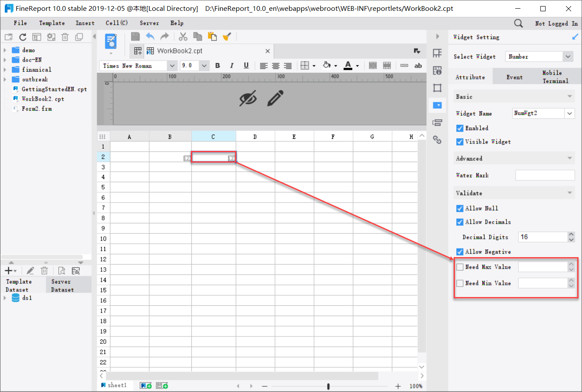Click the Cut scissors icon

tap(183, 36)
